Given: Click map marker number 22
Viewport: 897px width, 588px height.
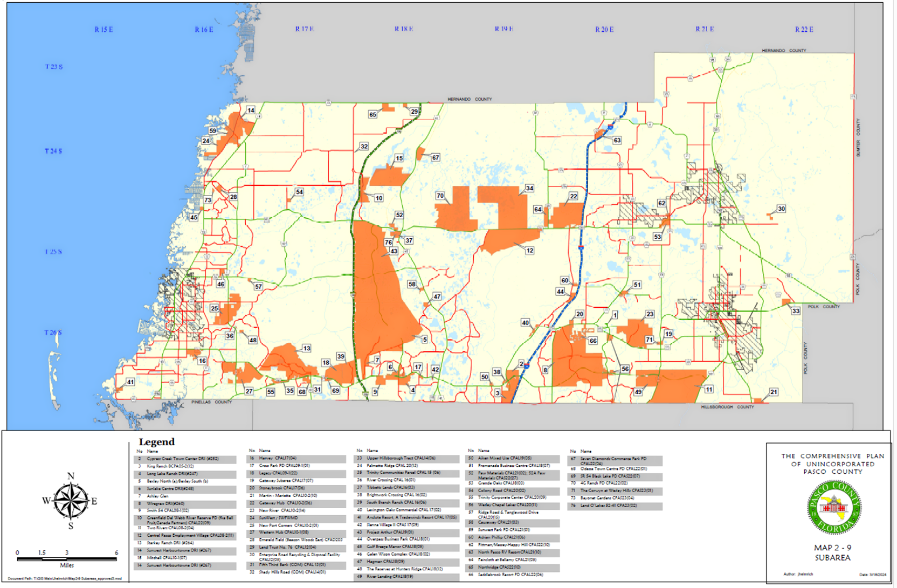Looking at the screenshot, I should pyautogui.click(x=573, y=196).
